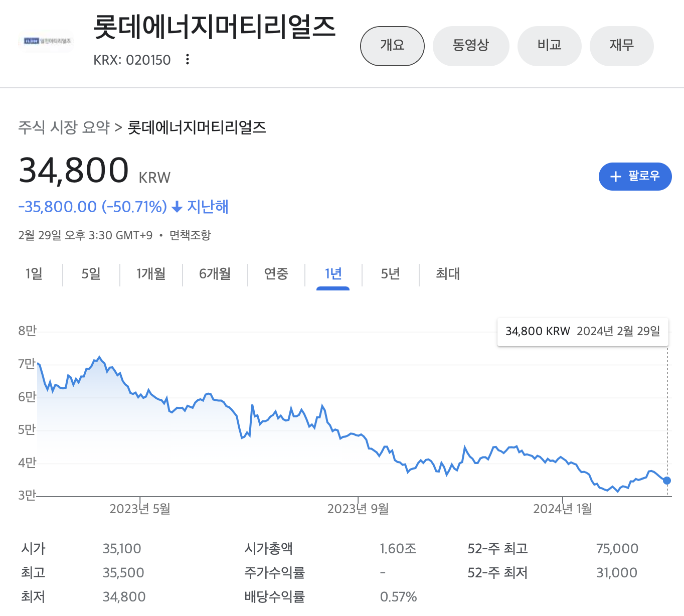684x616 pixels.
Task: Open the three-dot menu next to KRX: 020150
Action: coord(188,59)
